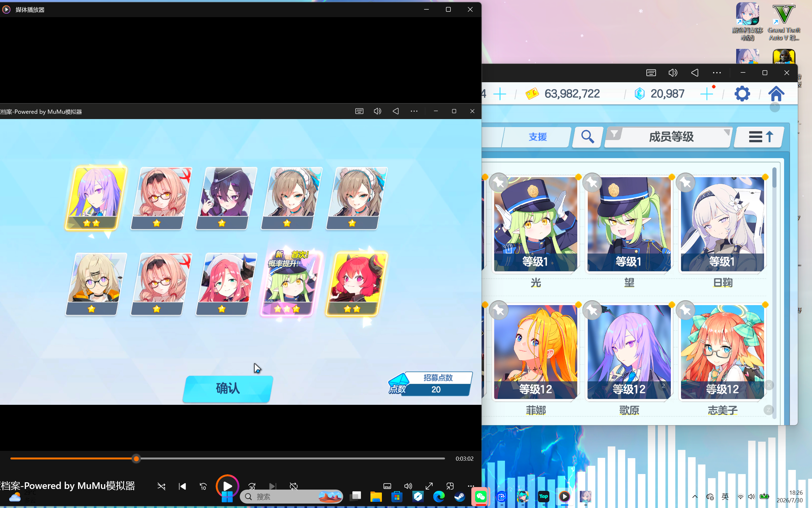Open Microsoft Edge from the taskbar

pos(439,497)
